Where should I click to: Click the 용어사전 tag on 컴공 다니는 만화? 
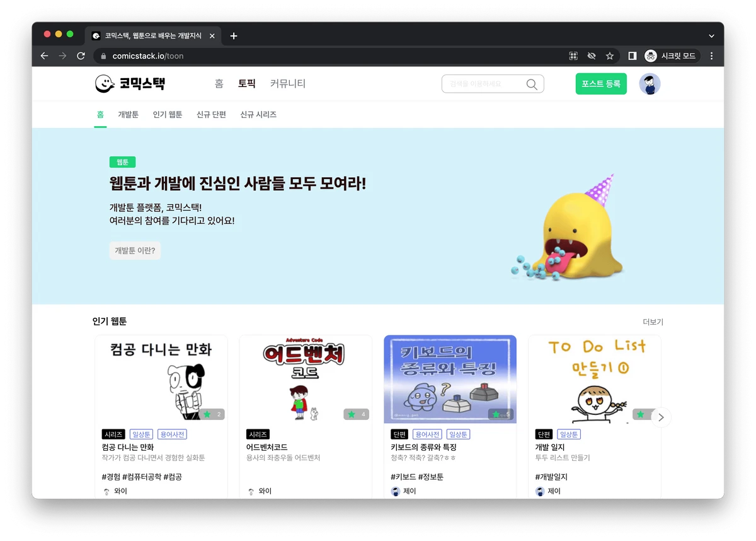pyautogui.click(x=172, y=434)
